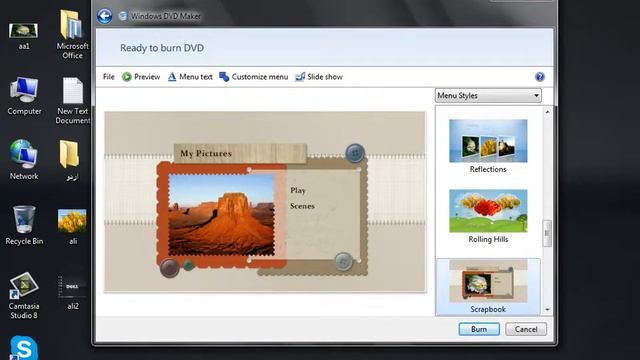Select the ali2 desktop icon
Image resolution: width=640 pixels, height=360 pixels.
point(72,292)
